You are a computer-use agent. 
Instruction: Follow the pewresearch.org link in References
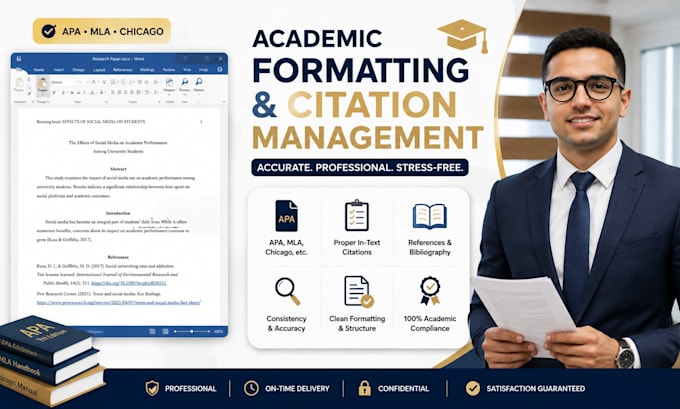click(118, 303)
